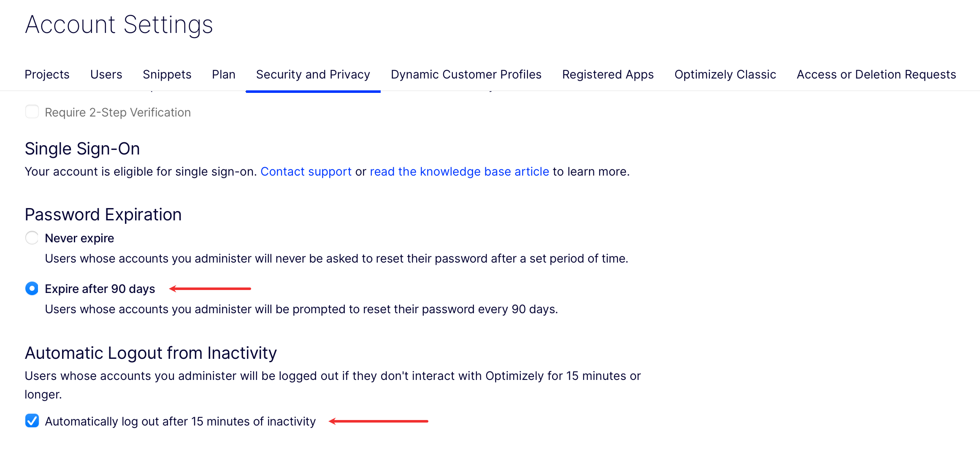
Task: Open the knowledge base article link
Action: tap(459, 171)
